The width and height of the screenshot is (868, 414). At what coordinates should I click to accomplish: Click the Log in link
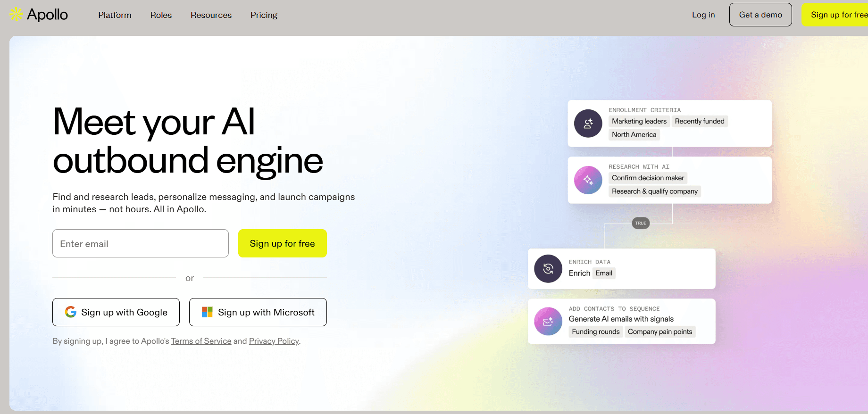(703, 15)
